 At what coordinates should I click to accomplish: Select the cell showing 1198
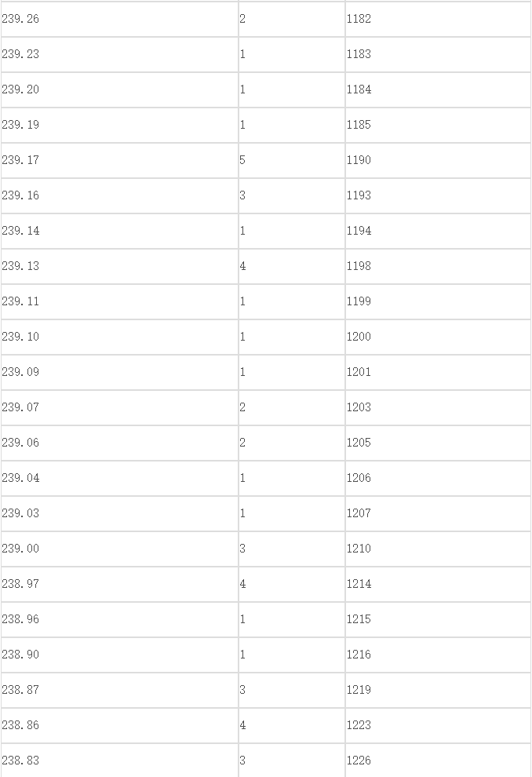[x=438, y=266]
